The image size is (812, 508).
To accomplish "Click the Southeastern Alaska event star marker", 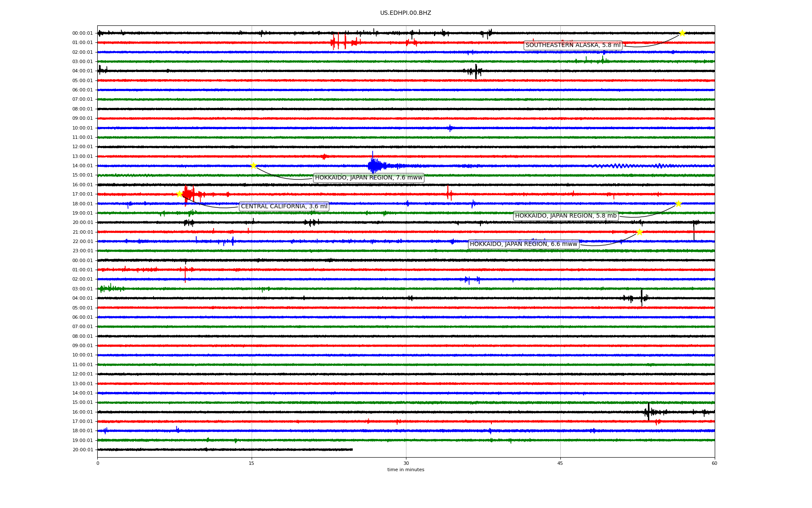I will [682, 33].
